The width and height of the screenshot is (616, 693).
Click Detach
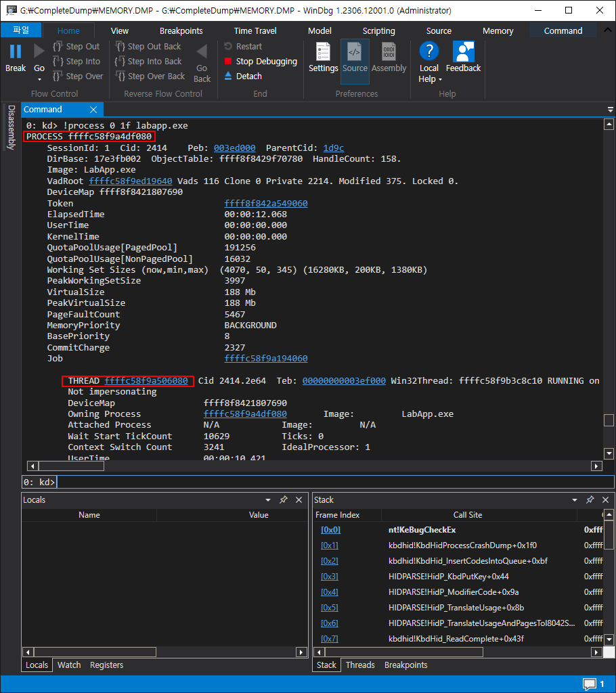pyautogui.click(x=243, y=76)
